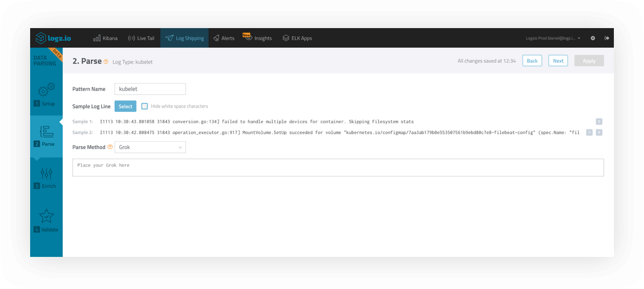This screenshot has height=289, width=644.
Task: Click the Data Parsing sidebar header
Action: [x=44, y=61]
